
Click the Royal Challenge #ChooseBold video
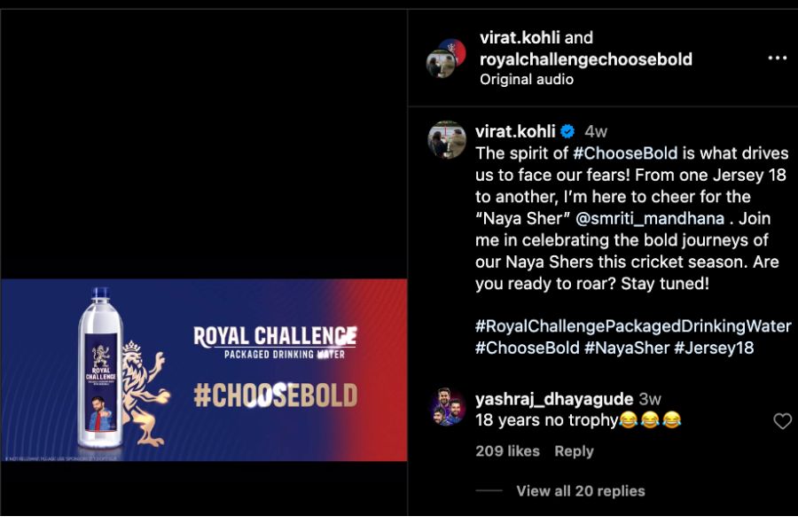[203, 371]
